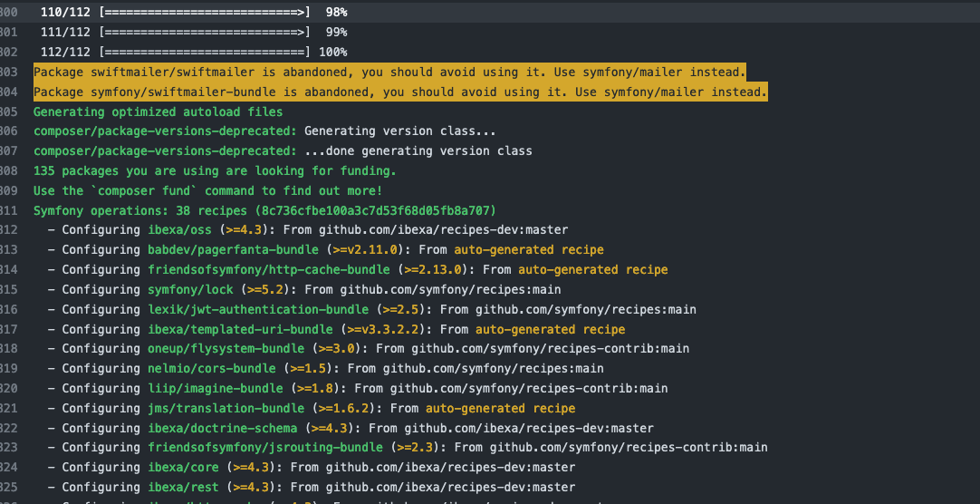
Task: Click ibexa/templated-uri-bundle package name
Action: (x=241, y=329)
